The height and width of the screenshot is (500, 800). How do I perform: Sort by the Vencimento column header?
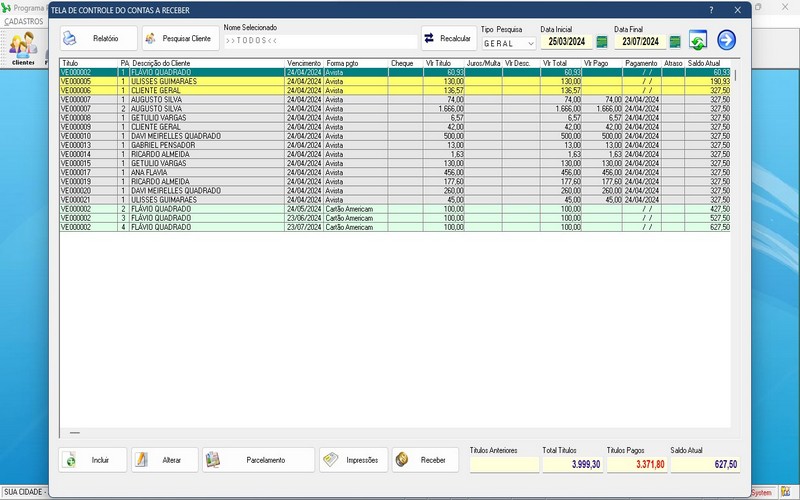(303, 63)
